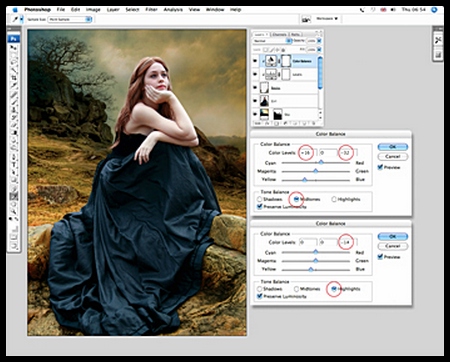Toggle Preview checkbox in lower Color Balance dialog
Image resolution: width=450 pixels, height=362 pixels.
point(380,257)
